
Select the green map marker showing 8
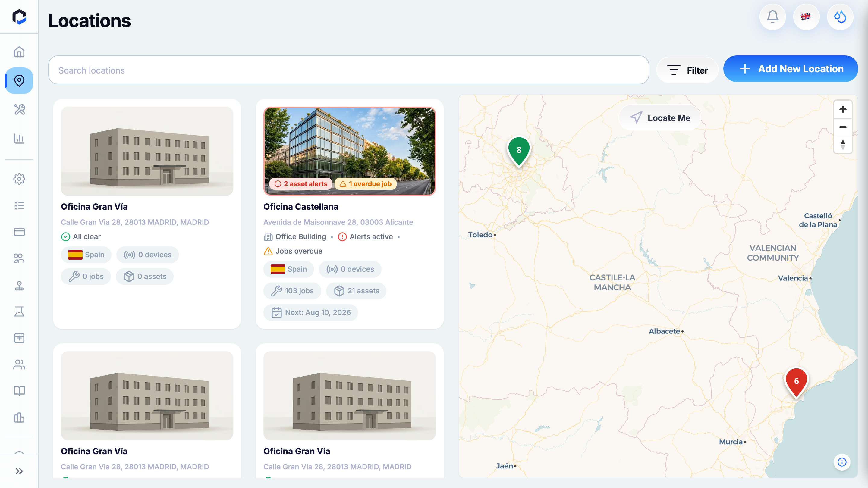[x=519, y=151]
